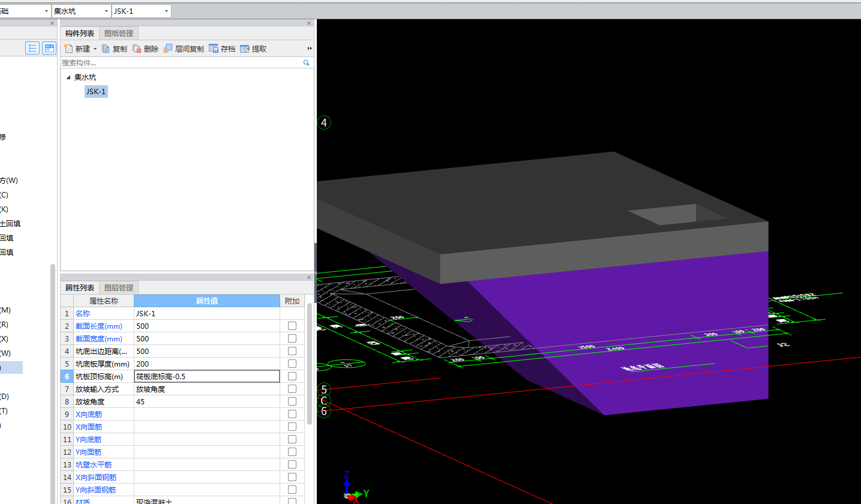861x504 pixels.
Task: Click the 新建 (new component) icon
Action: [68, 49]
